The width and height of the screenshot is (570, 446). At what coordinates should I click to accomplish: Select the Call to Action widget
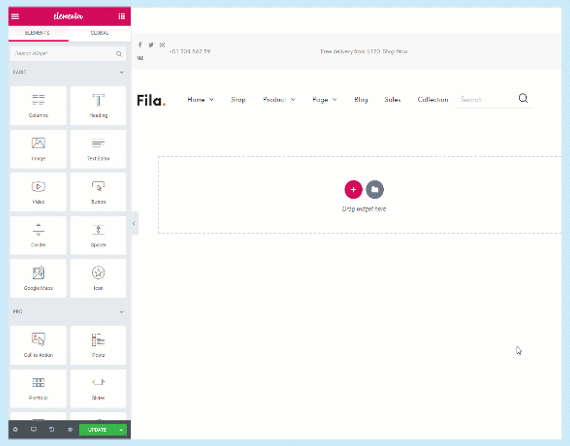pos(38,345)
